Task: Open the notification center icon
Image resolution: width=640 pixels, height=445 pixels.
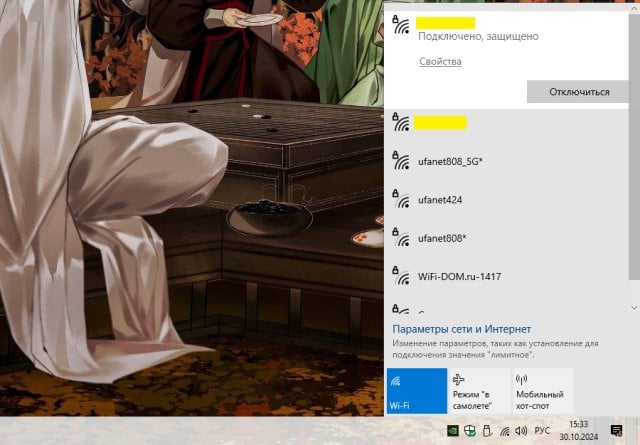Action: 617,430
